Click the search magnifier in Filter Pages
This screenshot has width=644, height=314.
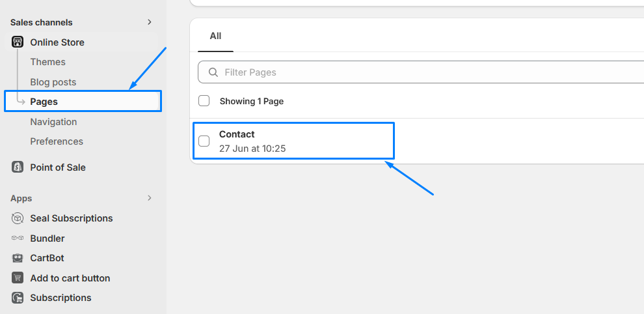tap(213, 72)
